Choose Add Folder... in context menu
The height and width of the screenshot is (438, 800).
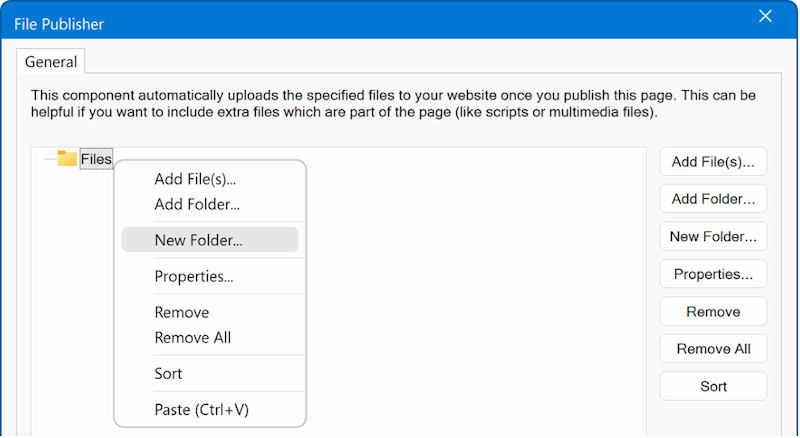coord(197,204)
